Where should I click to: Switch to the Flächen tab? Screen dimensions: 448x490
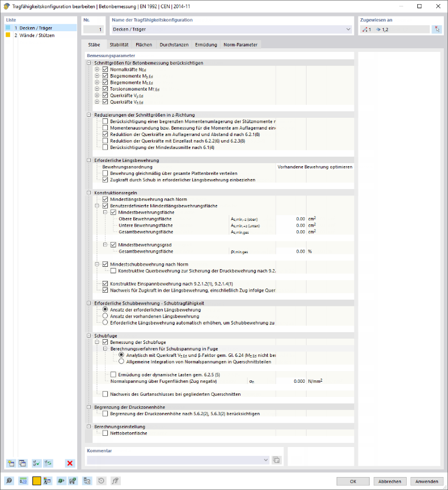[144, 45]
